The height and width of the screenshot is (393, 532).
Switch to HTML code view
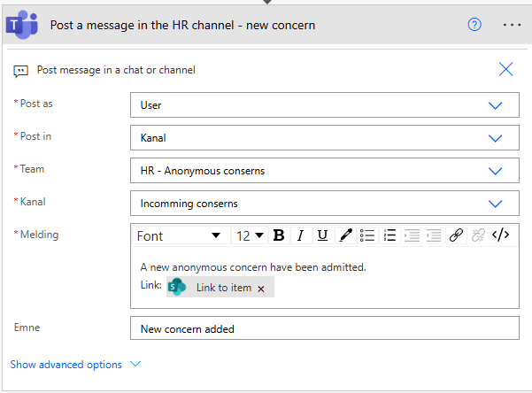click(x=500, y=235)
